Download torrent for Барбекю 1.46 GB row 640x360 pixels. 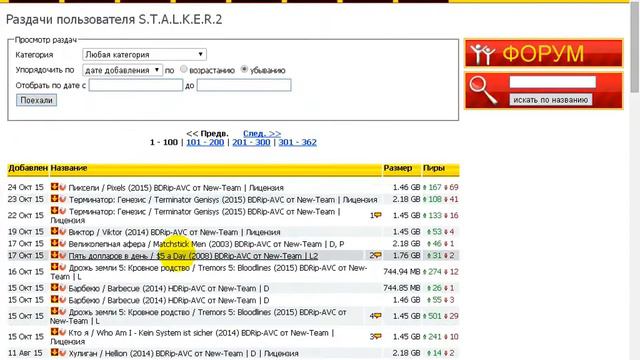(x=54, y=299)
